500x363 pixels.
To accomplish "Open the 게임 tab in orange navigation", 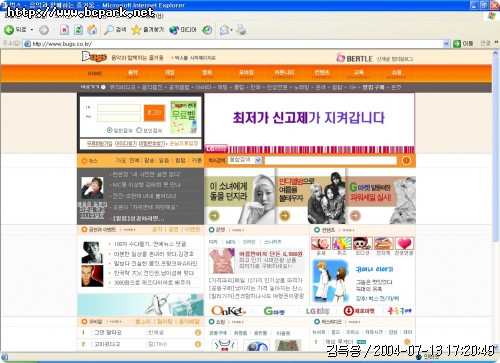I will 170,74.
